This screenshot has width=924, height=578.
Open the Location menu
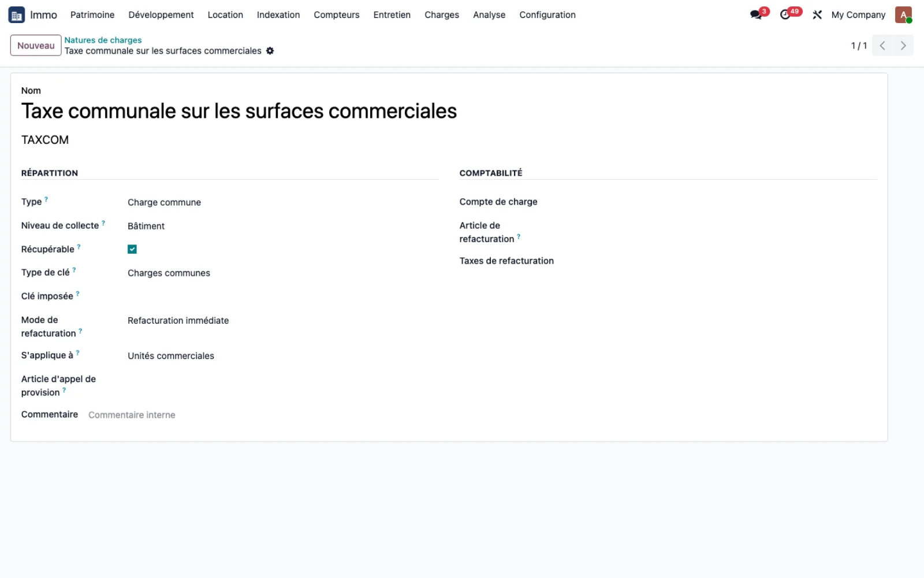point(225,15)
